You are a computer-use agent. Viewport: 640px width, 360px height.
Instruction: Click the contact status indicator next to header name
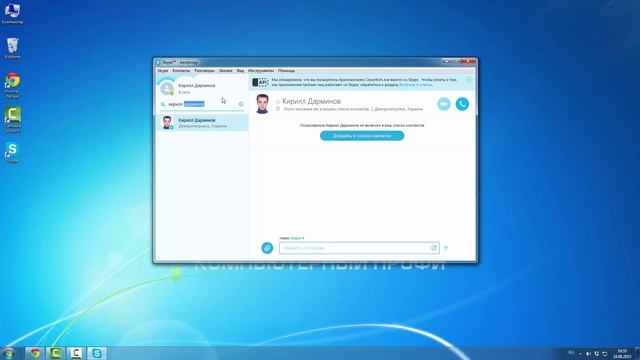(278, 101)
